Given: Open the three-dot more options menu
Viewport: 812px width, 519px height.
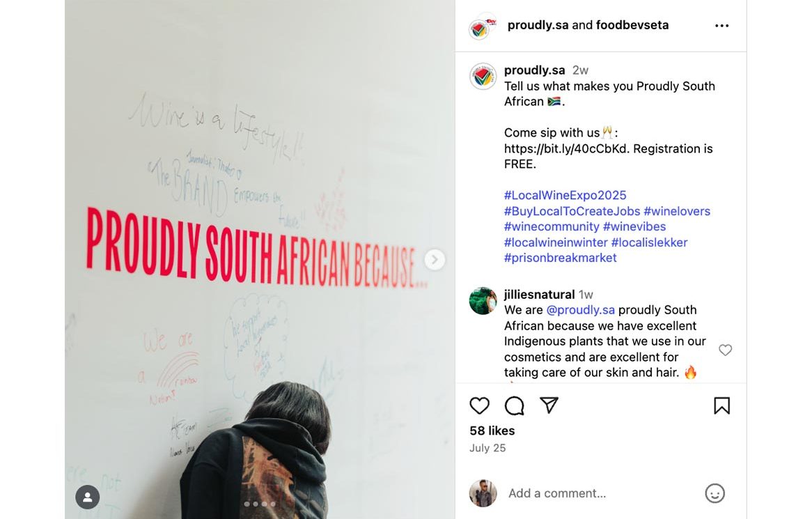Looking at the screenshot, I should tap(721, 26).
